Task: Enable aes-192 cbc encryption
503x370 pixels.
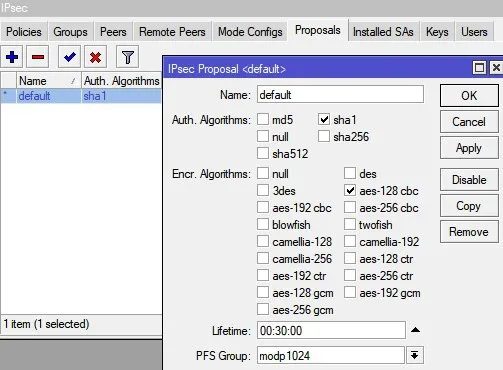Action: click(x=263, y=207)
